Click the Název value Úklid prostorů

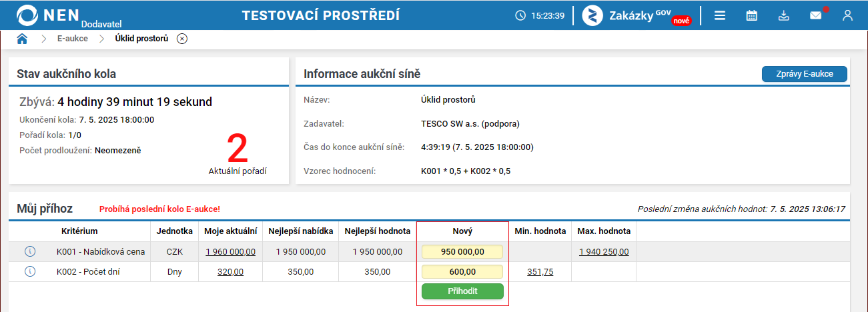pyautogui.click(x=448, y=100)
